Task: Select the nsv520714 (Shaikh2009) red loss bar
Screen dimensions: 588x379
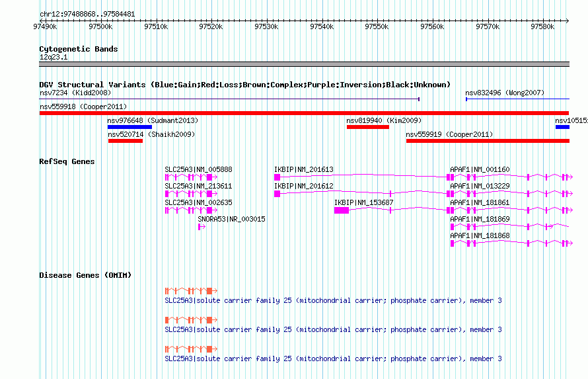Action: click(x=126, y=141)
